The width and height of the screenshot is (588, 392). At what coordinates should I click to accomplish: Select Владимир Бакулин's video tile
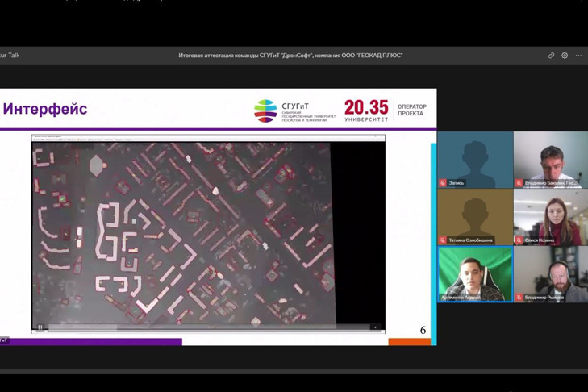(x=551, y=160)
